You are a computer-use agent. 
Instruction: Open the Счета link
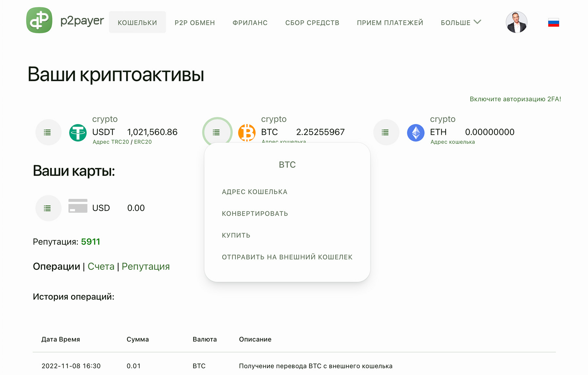(101, 266)
